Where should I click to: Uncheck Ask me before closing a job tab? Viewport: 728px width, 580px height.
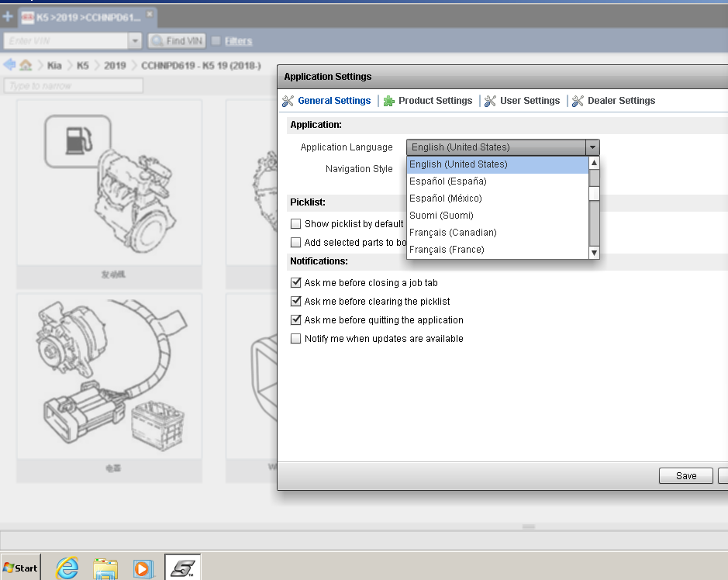[x=295, y=282]
